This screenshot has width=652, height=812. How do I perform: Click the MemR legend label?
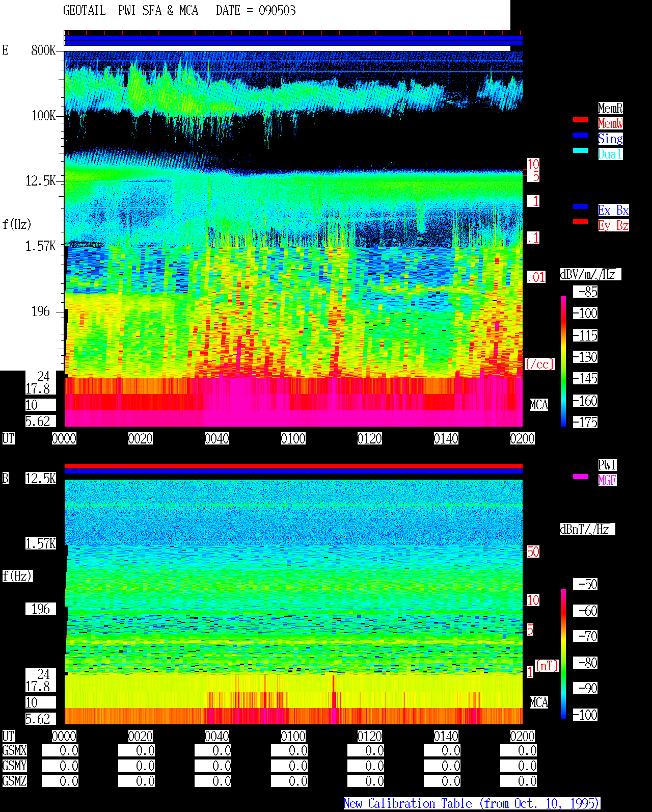(x=610, y=108)
